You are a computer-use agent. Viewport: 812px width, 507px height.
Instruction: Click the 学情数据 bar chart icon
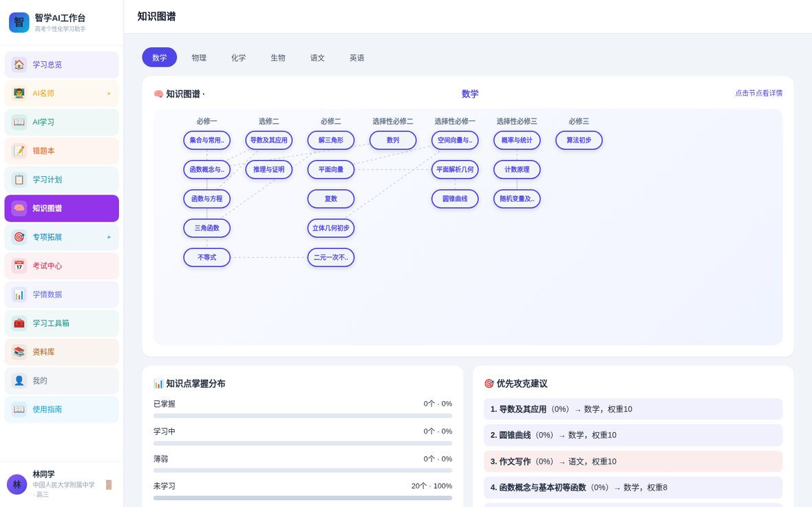click(19, 294)
